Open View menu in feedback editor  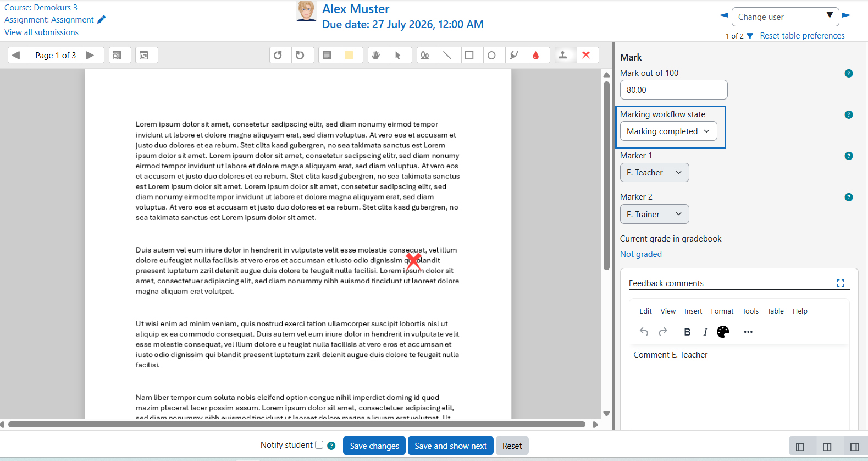click(x=668, y=311)
